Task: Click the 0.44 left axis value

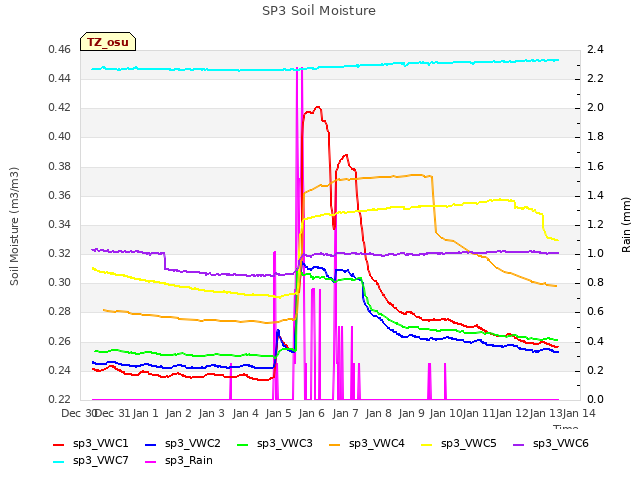Action: click(x=60, y=78)
